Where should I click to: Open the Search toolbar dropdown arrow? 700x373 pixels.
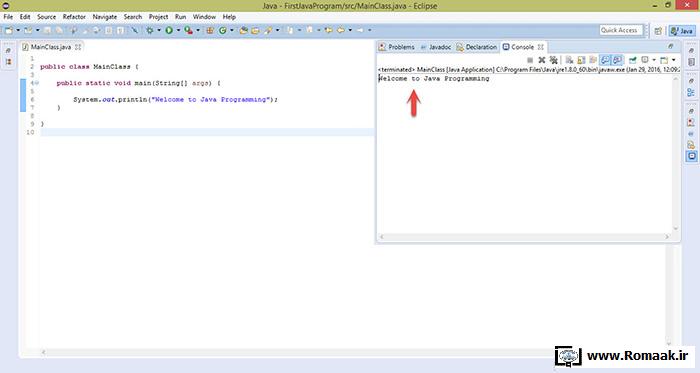[277, 30]
